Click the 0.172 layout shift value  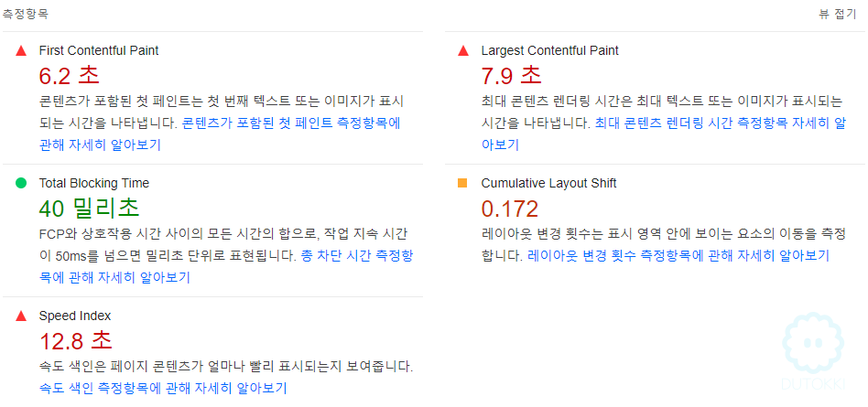(509, 209)
